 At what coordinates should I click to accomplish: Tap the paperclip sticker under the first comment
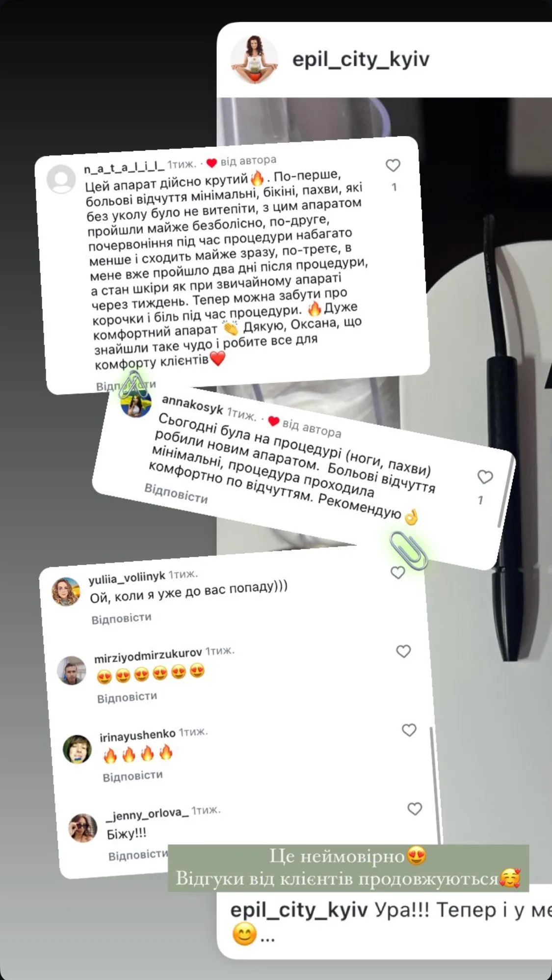[x=133, y=385]
